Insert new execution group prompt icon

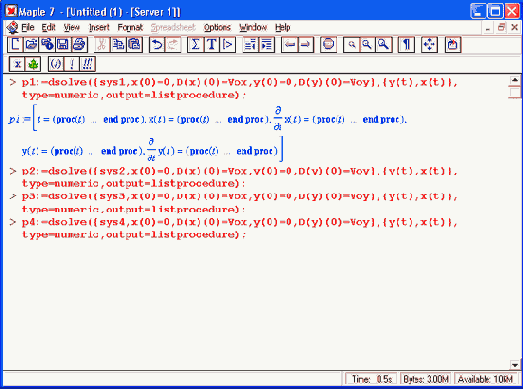coord(227,44)
